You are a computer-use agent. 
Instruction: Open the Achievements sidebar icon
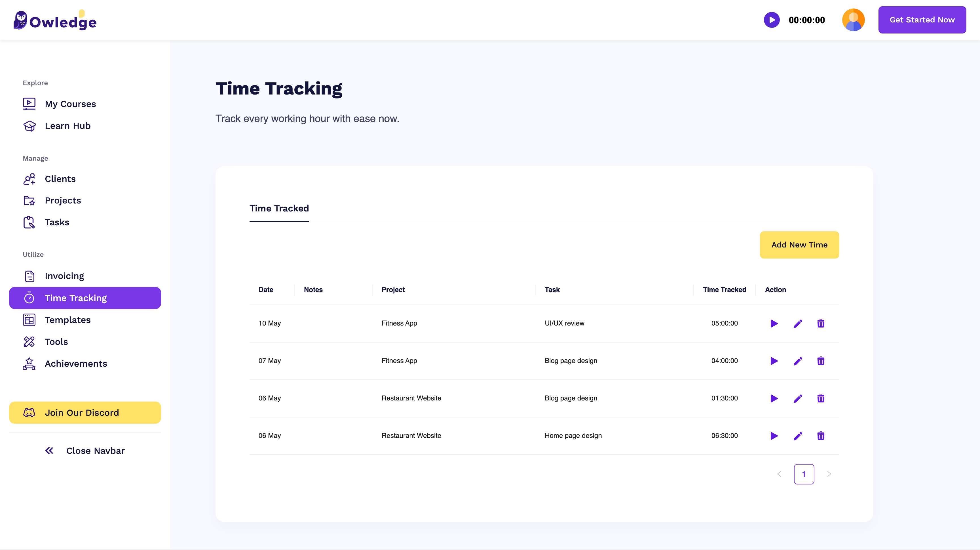29,364
